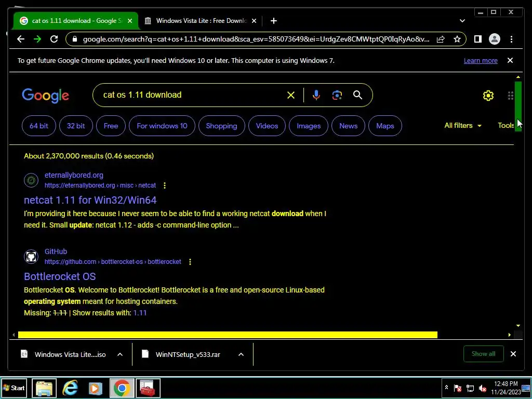
Task: Switch to Images results
Action: tap(309, 126)
